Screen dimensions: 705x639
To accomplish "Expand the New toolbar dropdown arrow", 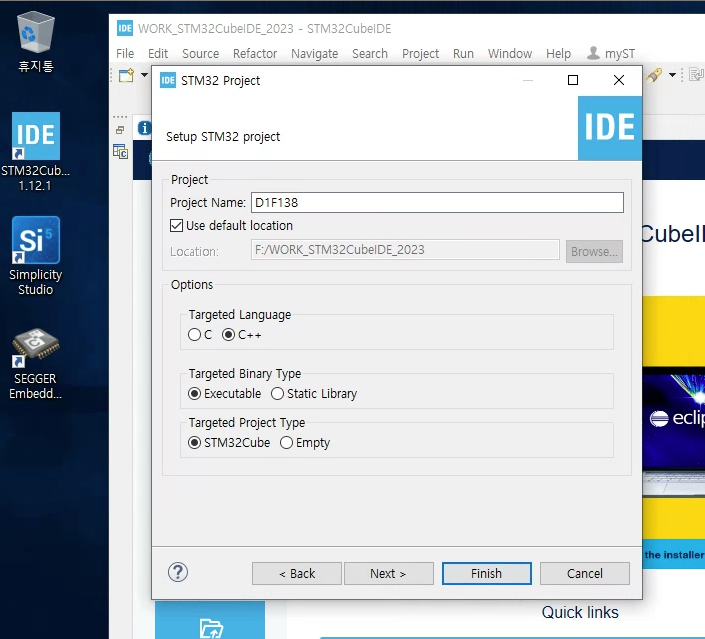I will (144, 75).
